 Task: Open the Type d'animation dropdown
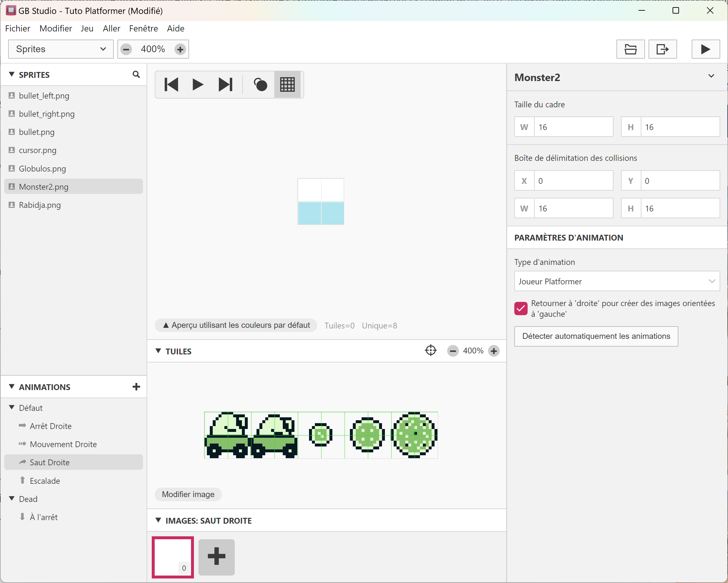pyautogui.click(x=616, y=281)
